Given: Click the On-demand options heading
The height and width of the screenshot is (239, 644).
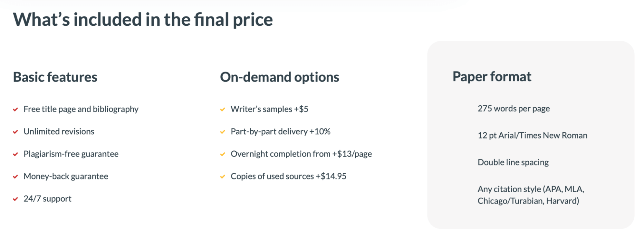Looking at the screenshot, I should pos(279,77).
